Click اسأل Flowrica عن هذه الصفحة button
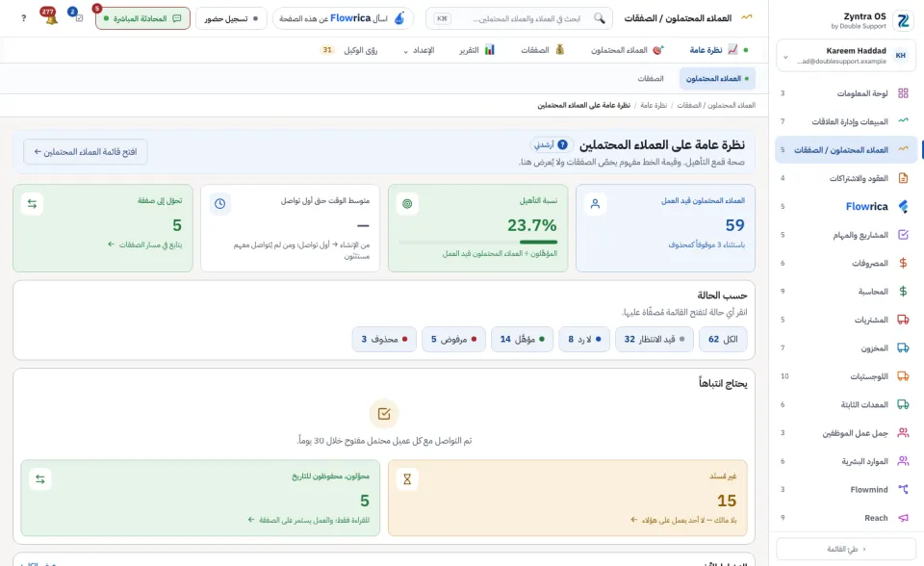 tap(343, 18)
